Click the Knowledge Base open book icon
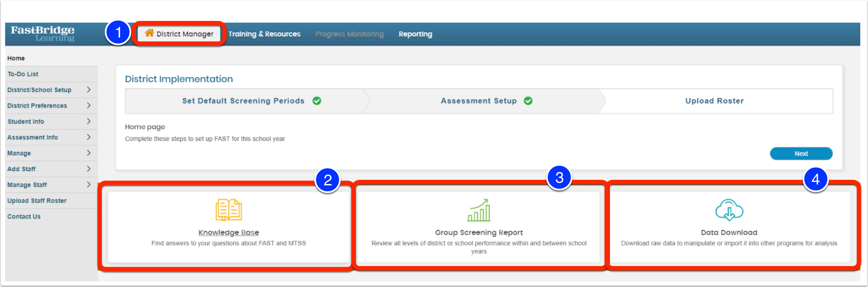The width and height of the screenshot is (868, 287). (x=229, y=210)
